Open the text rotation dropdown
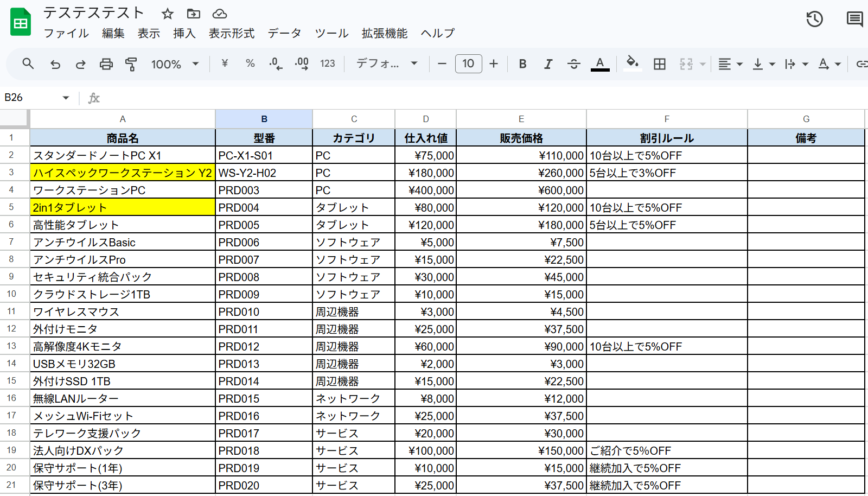Image resolution: width=868 pixels, height=496 pixels. [829, 64]
